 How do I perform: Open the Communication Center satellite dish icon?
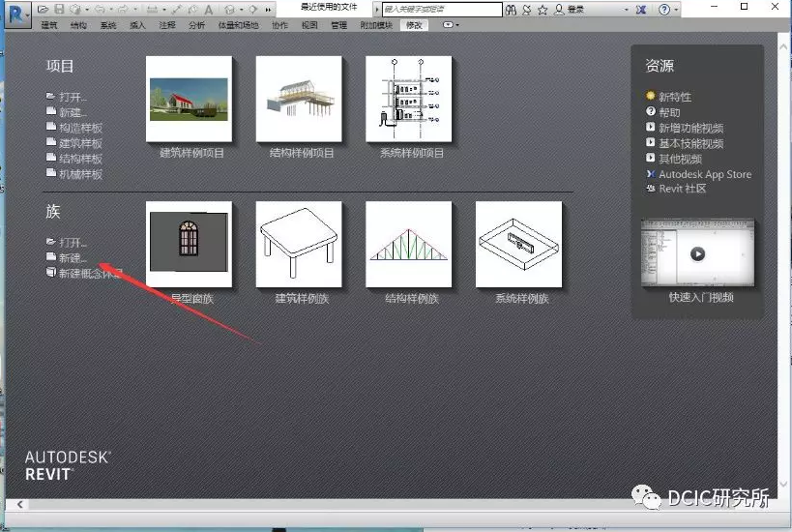pos(526,10)
